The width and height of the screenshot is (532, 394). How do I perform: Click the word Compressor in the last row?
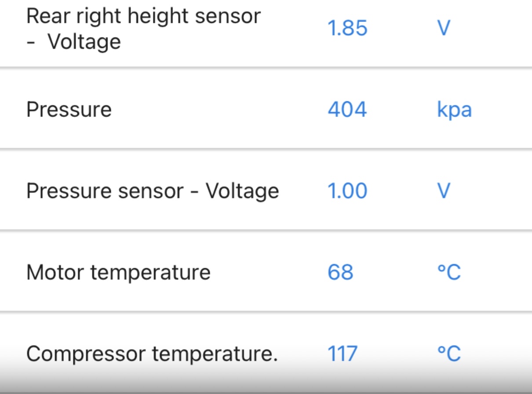pos(86,354)
